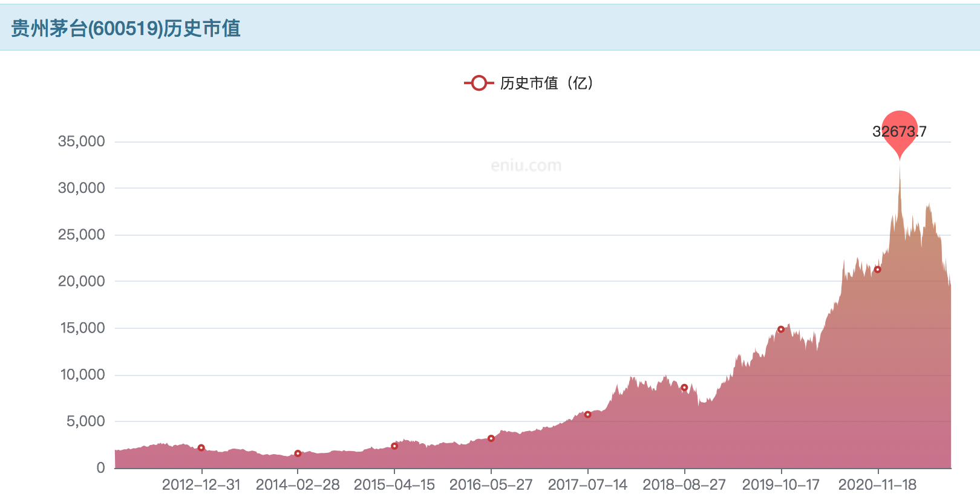Click the 0 y-axis label
This screenshot has width=980, height=497.
point(100,468)
